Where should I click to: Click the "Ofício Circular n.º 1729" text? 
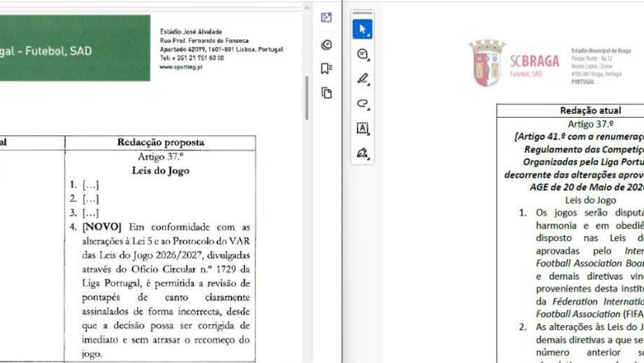click(x=183, y=269)
